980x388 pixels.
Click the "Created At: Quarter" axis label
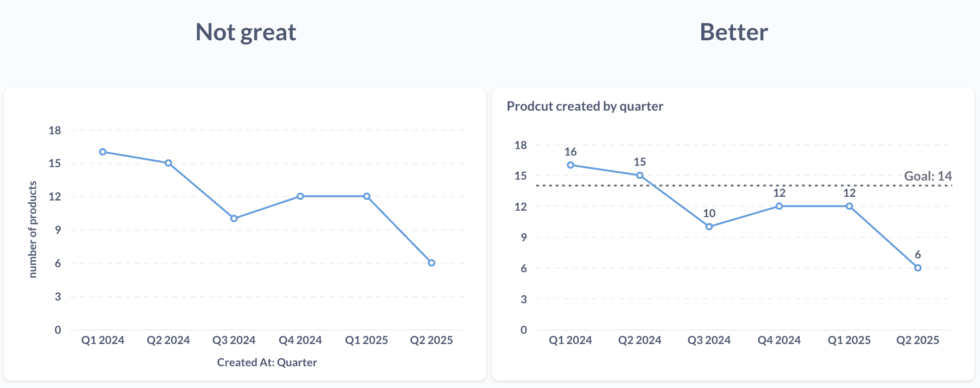click(267, 363)
